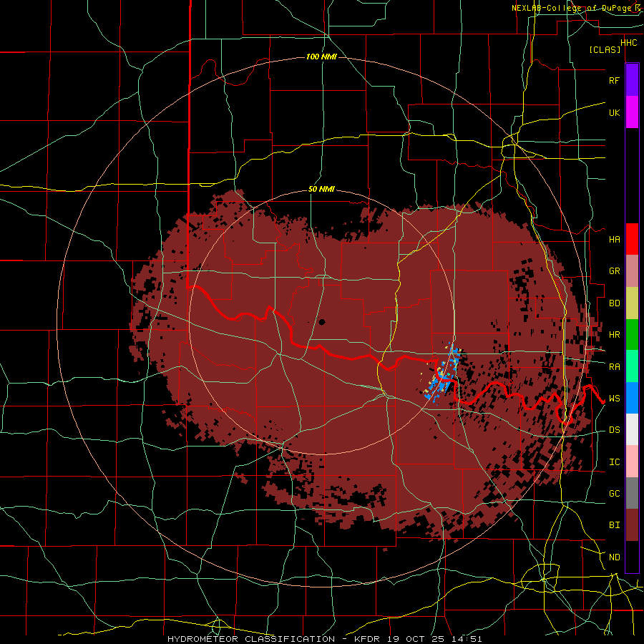Click the blue wet snow echo cluster

point(443,374)
